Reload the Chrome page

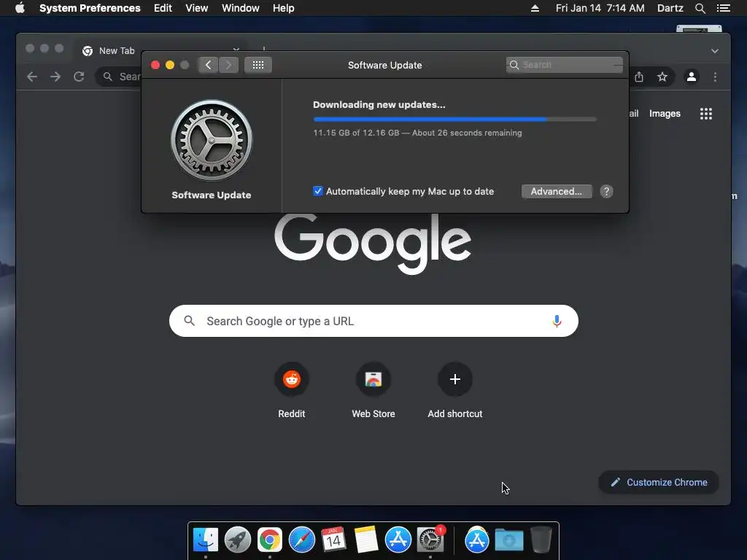[x=79, y=77]
